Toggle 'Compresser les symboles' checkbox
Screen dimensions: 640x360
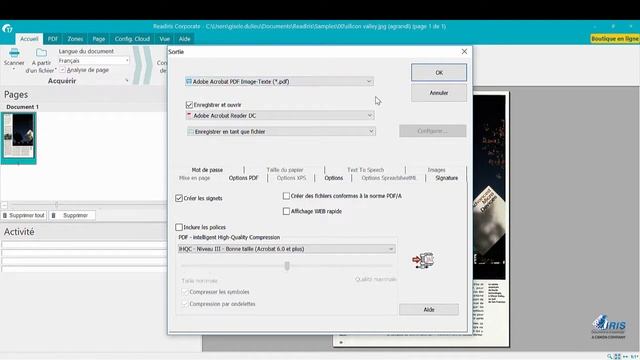(x=185, y=292)
